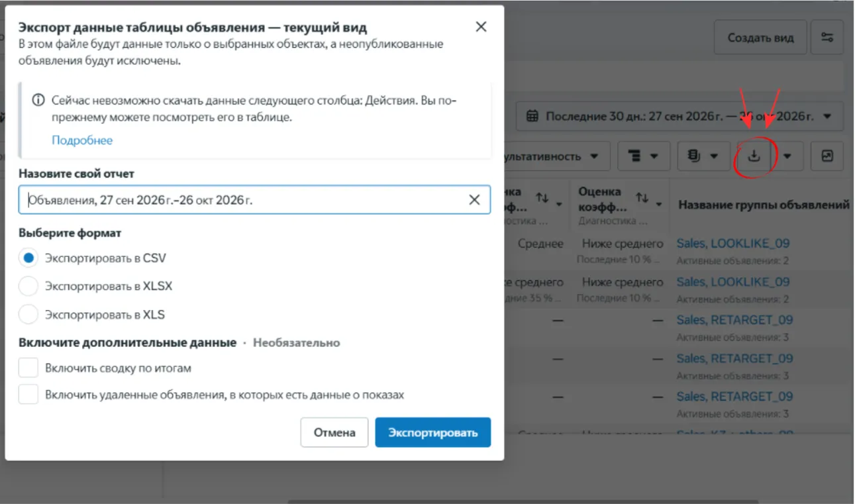The height and width of the screenshot is (504, 855).
Task: Click the Среднее rating cell
Action: coord(540,244)
